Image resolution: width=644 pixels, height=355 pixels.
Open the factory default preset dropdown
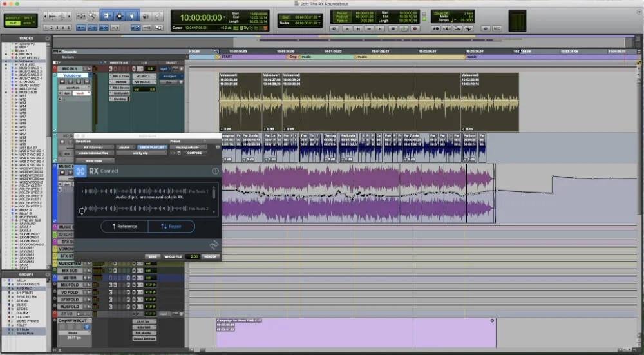click(188, 147)
